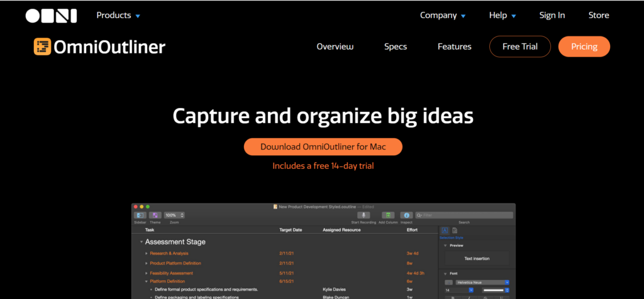Click the Kylie Davies cell
This screenshot has width=644, height=299.
334,290
